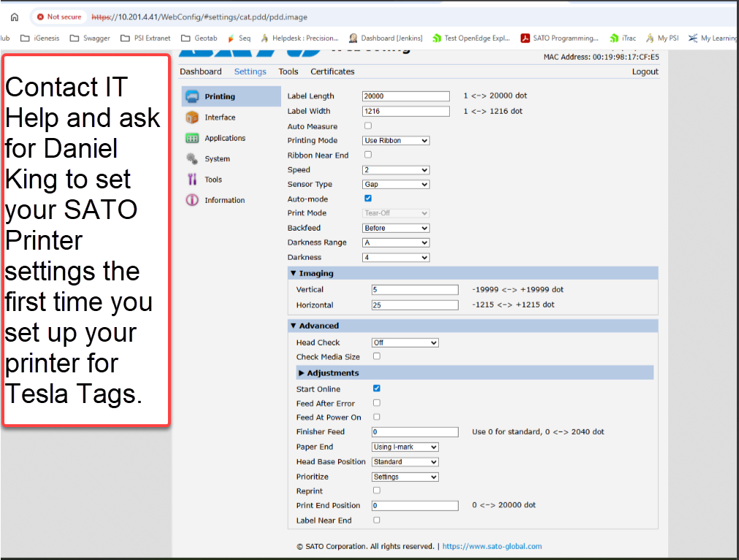
Task: Click the Logout link
Action: pyautogui.click(x=646, y=72)
